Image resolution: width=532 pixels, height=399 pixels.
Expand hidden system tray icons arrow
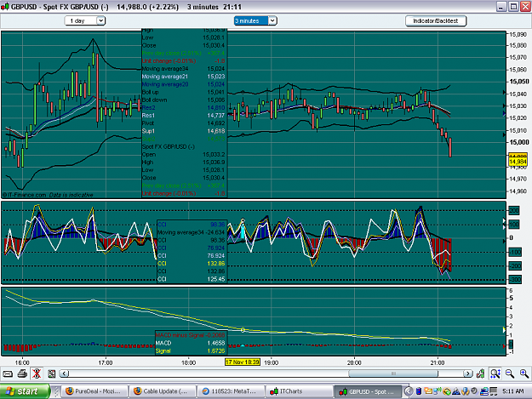coord(409,391)
